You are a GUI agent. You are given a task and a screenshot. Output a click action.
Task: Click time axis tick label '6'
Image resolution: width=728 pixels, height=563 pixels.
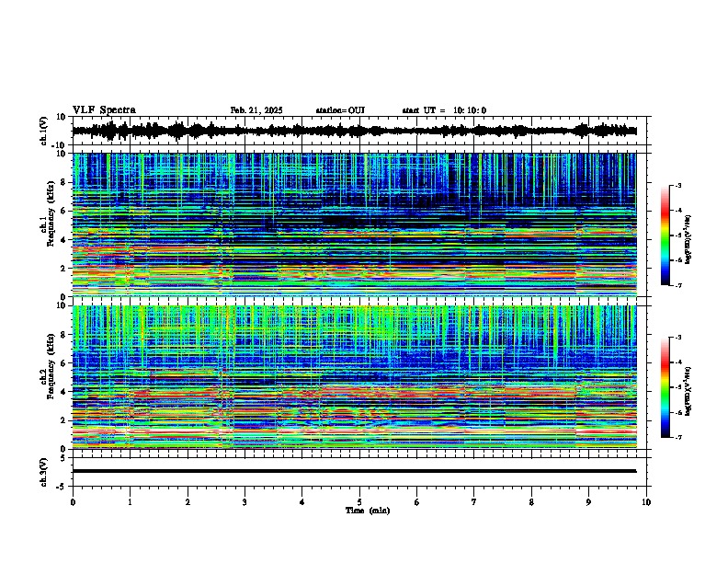point(417,502)
